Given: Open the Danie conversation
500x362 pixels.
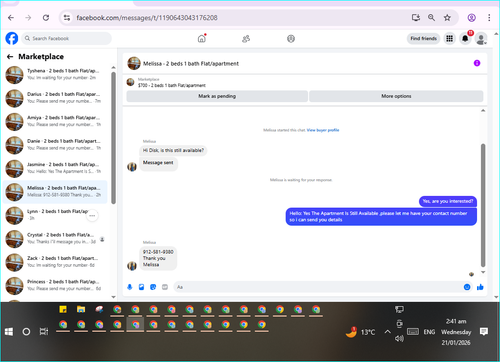Looking at the screenshot, I should pyautogui.click(x=56, y=145).
